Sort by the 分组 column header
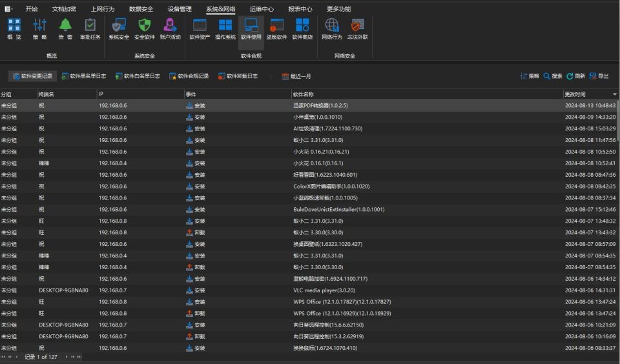 pyautogui.click(x=18, y=94)
